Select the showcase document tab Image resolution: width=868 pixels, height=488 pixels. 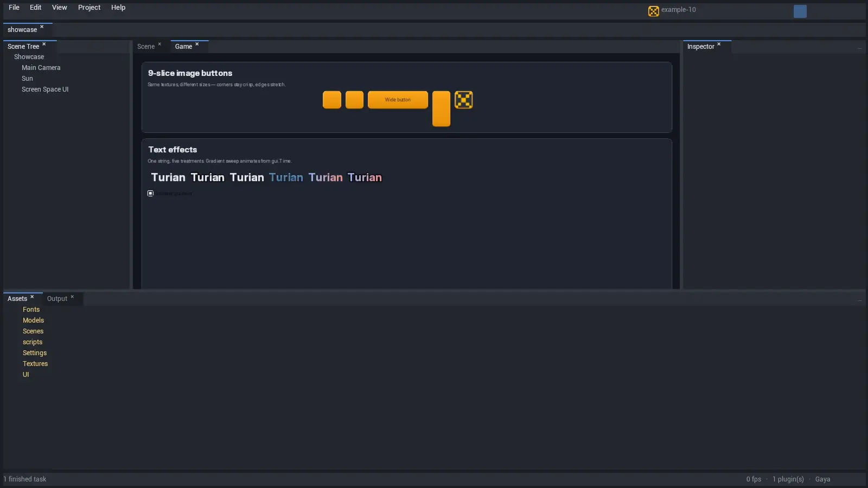[22, 30]
